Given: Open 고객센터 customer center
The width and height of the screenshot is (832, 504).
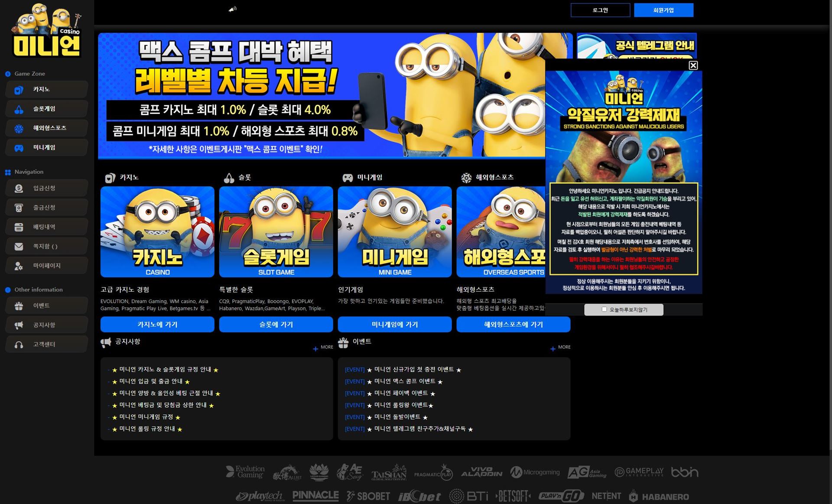Looking at the screenshot, I should pyautogui.click(x=47, y=345).
